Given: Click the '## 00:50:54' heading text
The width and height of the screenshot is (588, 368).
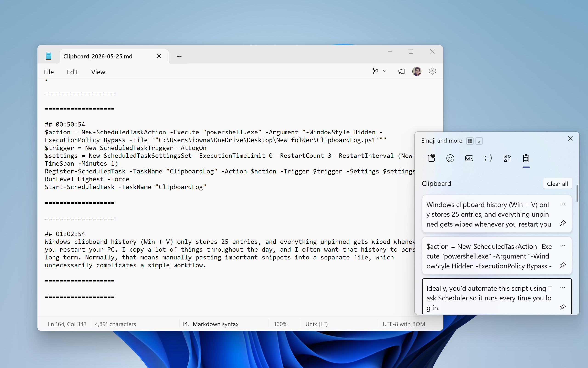Looking at the screenshot, I should click(x=65, y=124).
